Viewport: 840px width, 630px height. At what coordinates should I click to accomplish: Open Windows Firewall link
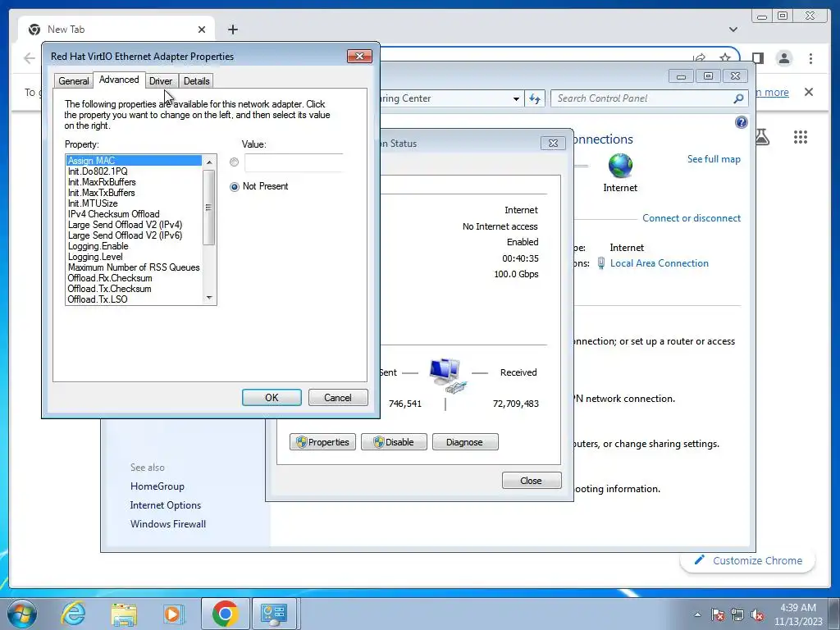(x=168, y=524)
